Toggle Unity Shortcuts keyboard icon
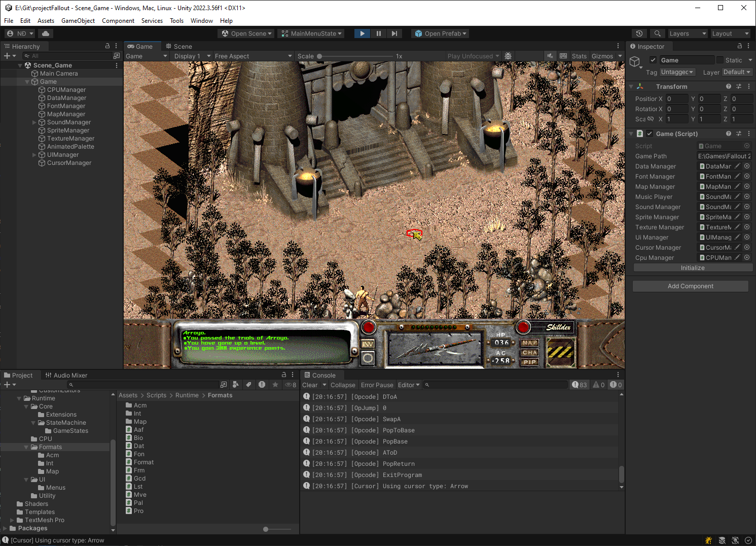The width and height of the screenshot is (756, 546). (x=563, y=56)
